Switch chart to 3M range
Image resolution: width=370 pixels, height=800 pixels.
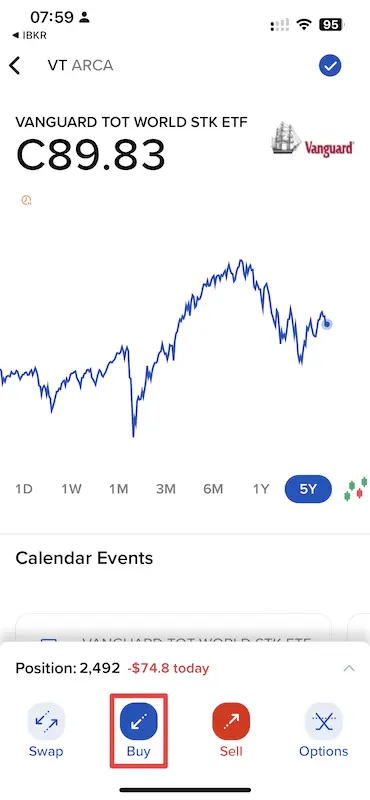coord(166,489)
